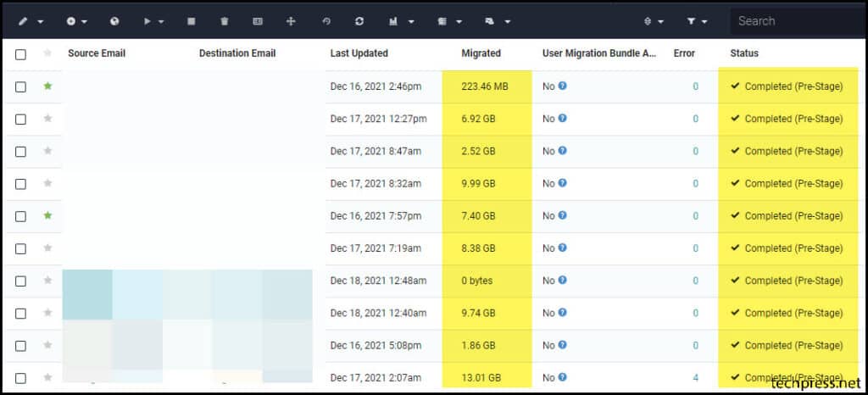Image resolution: width=868 pixels, height=395 pixels.
Task: Click error count 0 in 223.46 MB row
Action: 695,86
